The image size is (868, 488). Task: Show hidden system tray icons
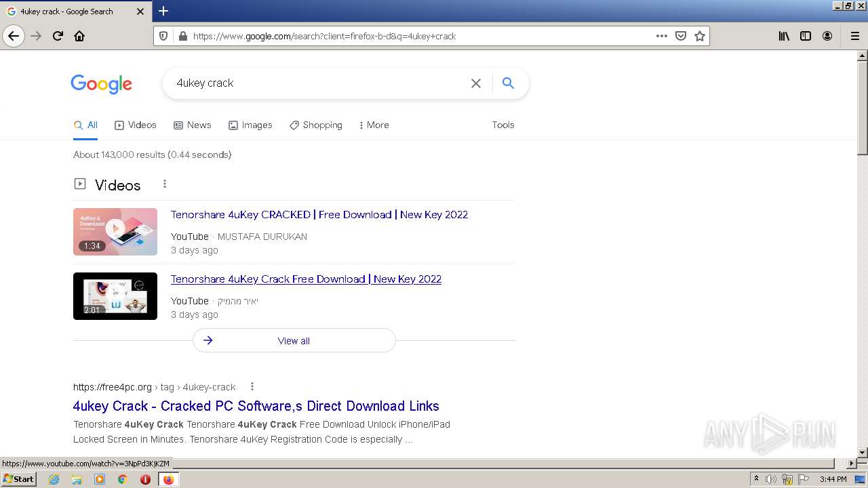(x=756, y=479)
